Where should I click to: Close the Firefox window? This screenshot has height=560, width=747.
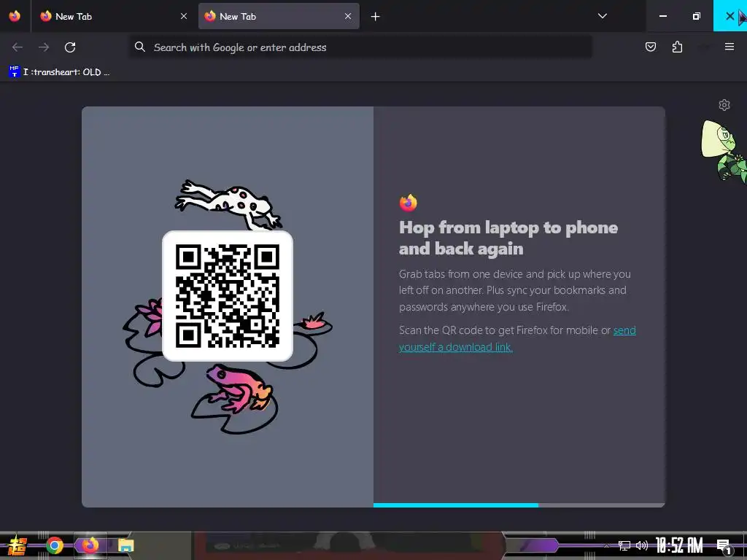(x=729, y=16)
